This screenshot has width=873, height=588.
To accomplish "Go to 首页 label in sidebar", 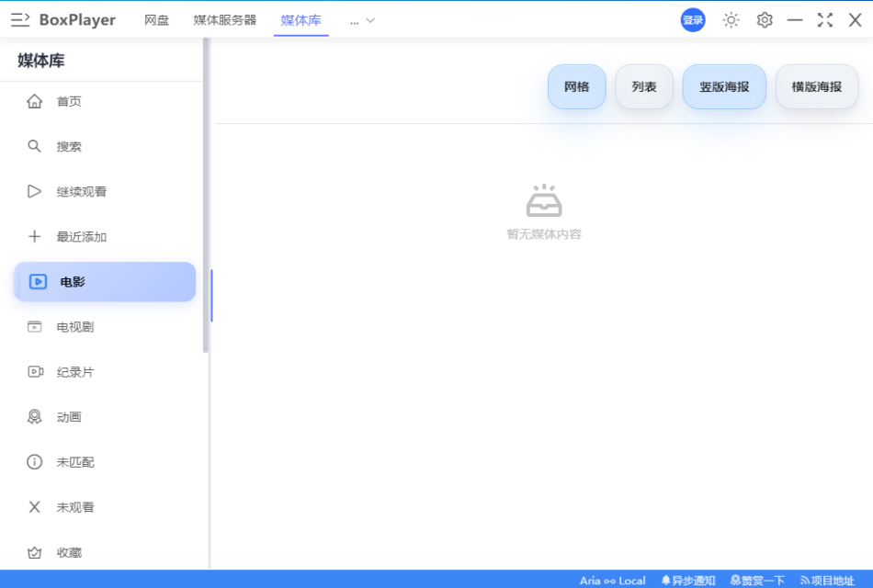I will click(x=69, y=101).
